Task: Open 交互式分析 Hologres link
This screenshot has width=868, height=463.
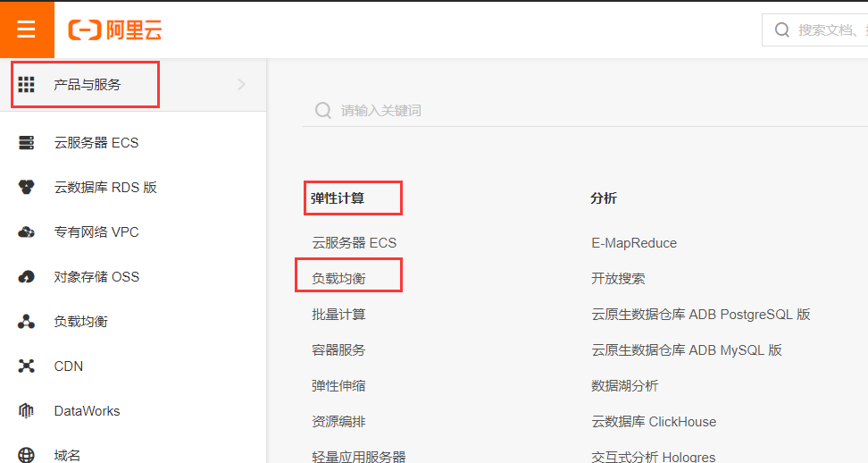Action: click(x=653, y=457)
